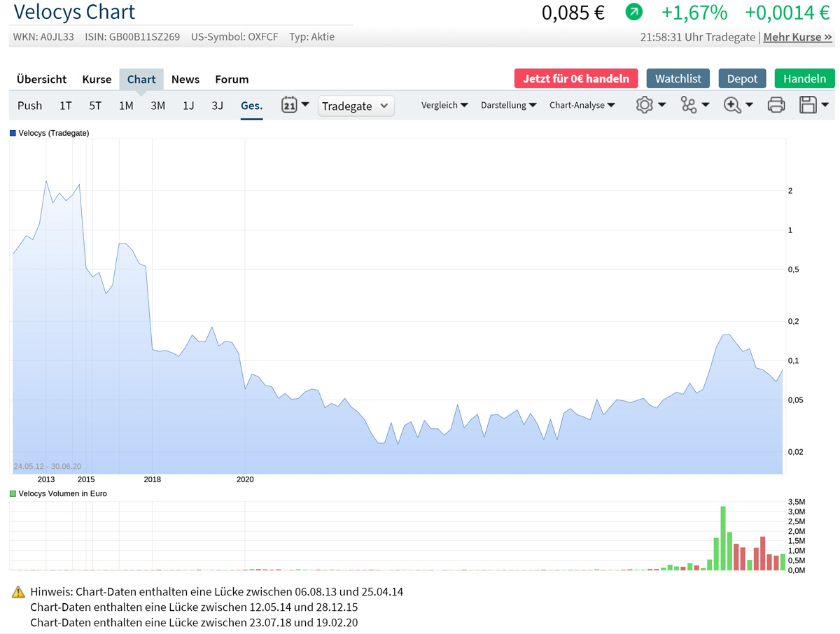
Task: Expand the calendar icon dropdown arrow
Action: 305,105
